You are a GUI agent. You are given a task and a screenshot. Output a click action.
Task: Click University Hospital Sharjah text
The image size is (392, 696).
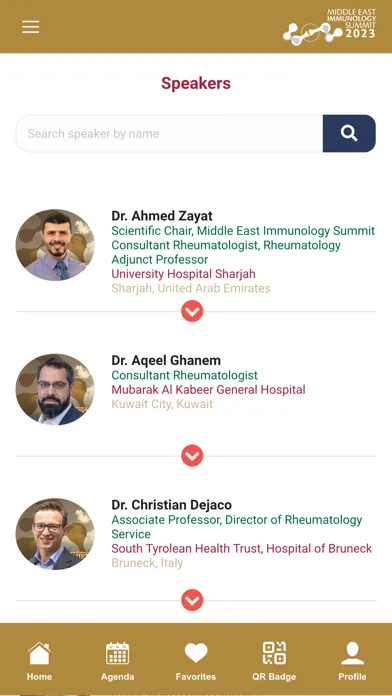point(183,274)
